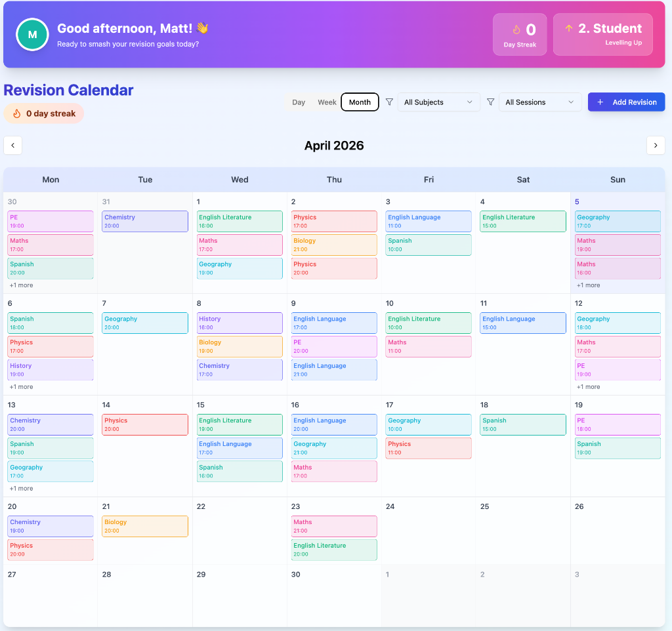Open English Literature 18:00 on April 1
The width and height of the screenshot is (672, 631).
(240, 222)
